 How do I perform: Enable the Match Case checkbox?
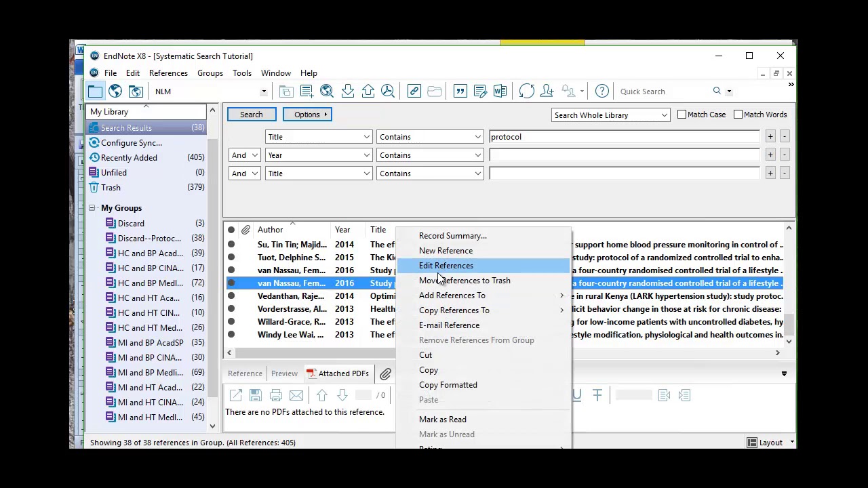point(682,115)
